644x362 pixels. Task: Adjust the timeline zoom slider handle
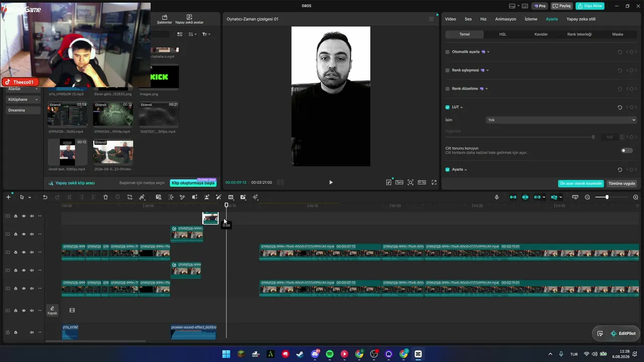click(607, 197)
